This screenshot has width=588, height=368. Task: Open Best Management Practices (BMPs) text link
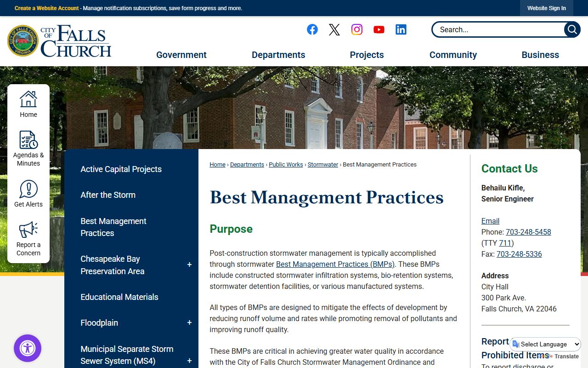[x=335, y=264]
